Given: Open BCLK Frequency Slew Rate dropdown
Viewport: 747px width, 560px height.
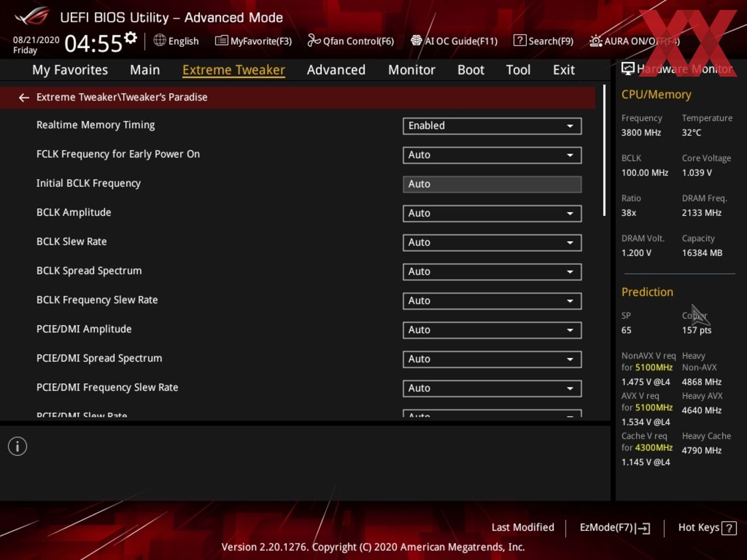Looking at the screenshot, I should [x=492, y=300].
